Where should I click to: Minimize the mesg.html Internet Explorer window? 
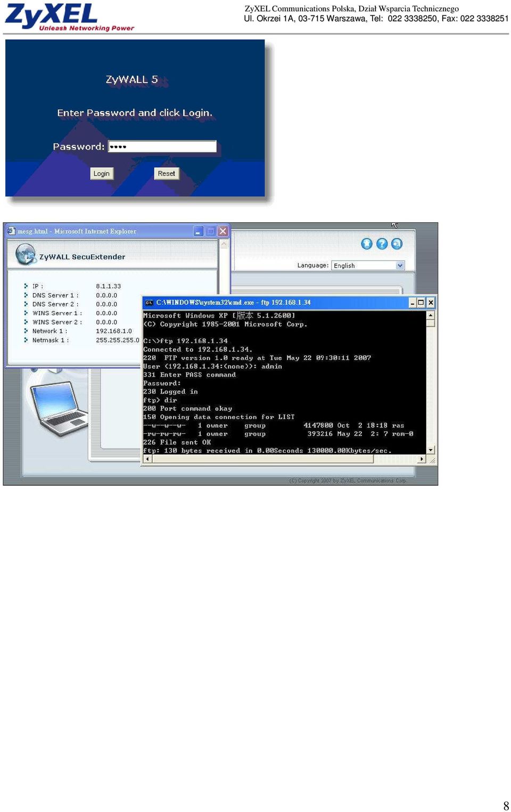(x=199, y=231)
